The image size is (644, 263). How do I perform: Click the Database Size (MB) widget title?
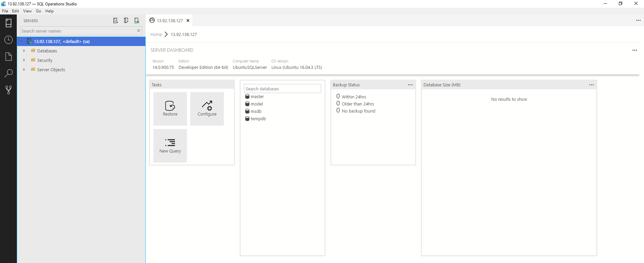coord(442,85)
